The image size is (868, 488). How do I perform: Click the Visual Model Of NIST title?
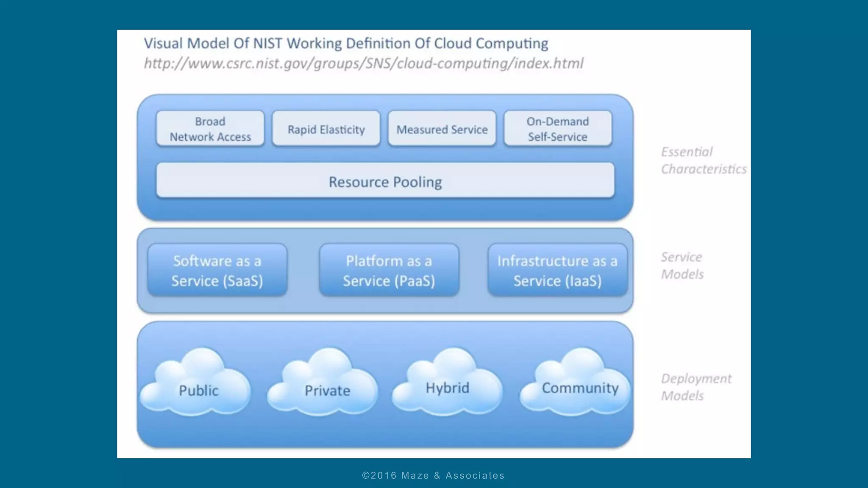click(x=345, y=43)
